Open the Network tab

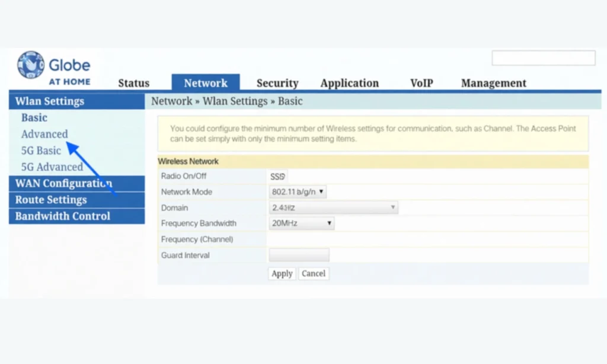pyautogui.click(x=206, y=83)
